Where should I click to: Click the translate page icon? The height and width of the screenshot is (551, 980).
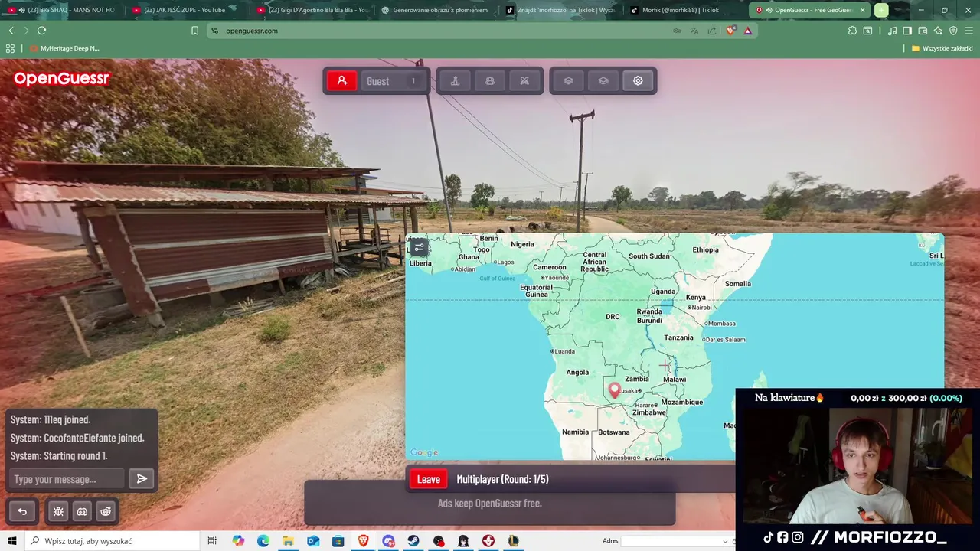coord(694,31)
